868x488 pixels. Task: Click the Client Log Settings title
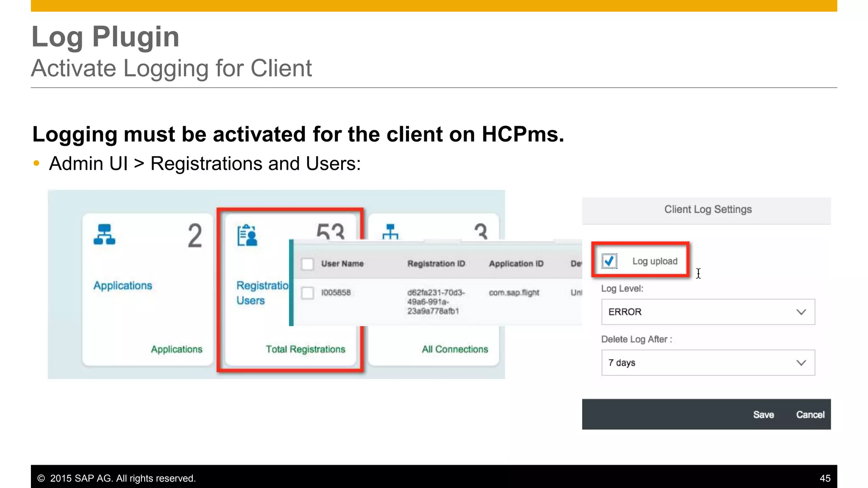click(708, 209)
